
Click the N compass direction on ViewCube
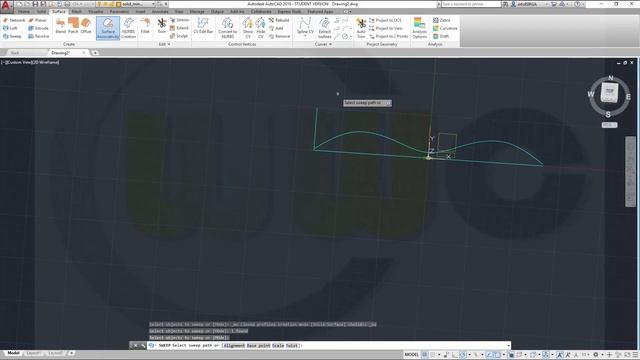[611, 78]
